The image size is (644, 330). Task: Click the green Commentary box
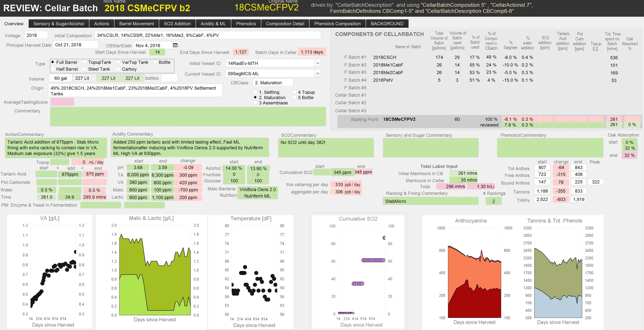pyautogui.click(x=188, y=117)
